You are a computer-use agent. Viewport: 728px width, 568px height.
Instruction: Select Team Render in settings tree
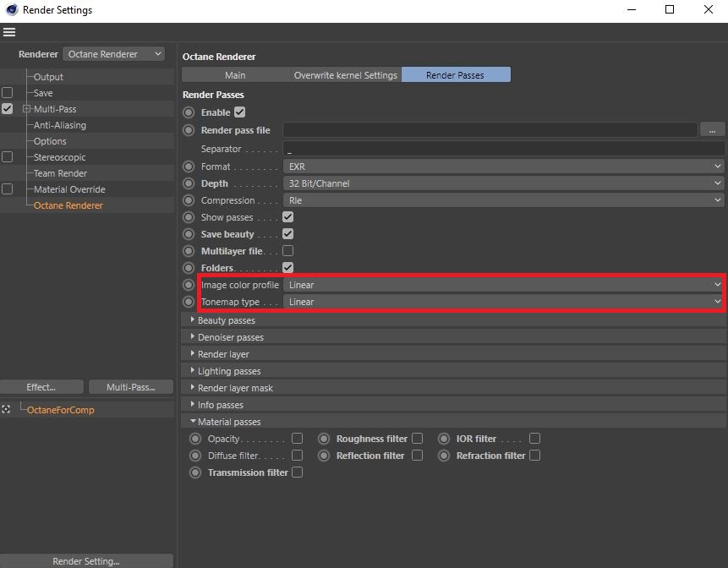point(60,173)
